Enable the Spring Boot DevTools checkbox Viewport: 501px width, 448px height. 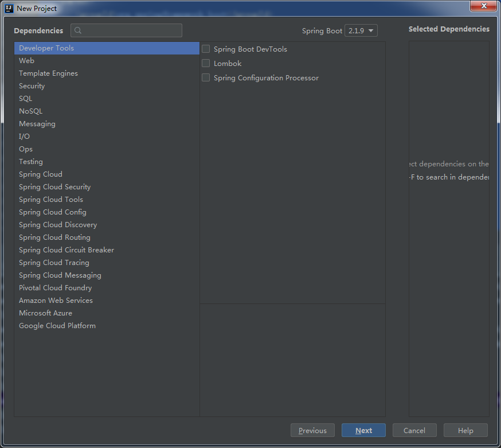pyautogui.click(x=206, y=49)
